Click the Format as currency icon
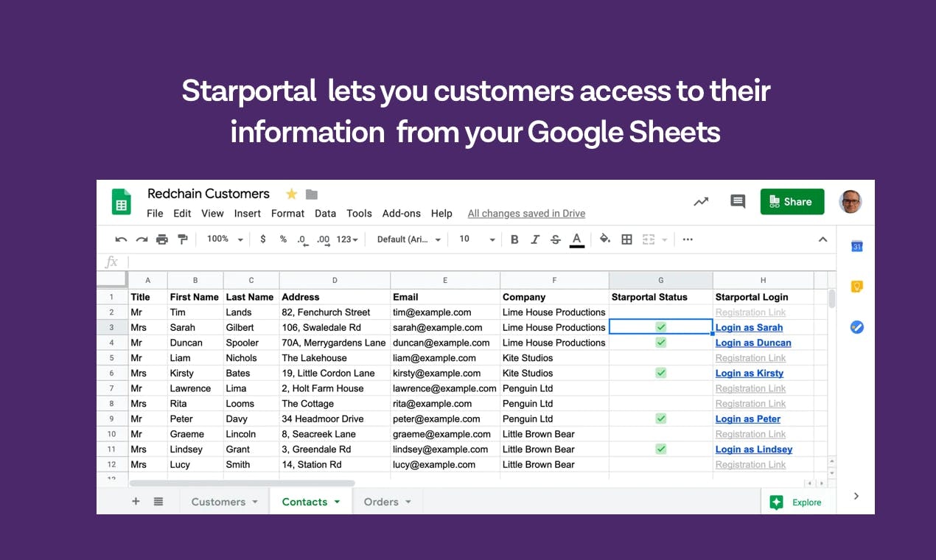Viewport: 936px width, 560px height. (x=263, y=239)
